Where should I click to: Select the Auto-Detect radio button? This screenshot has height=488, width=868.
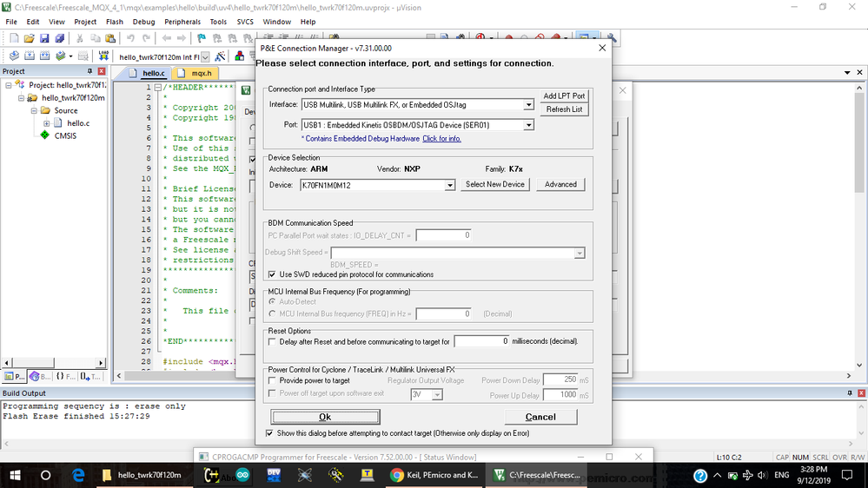272,301
